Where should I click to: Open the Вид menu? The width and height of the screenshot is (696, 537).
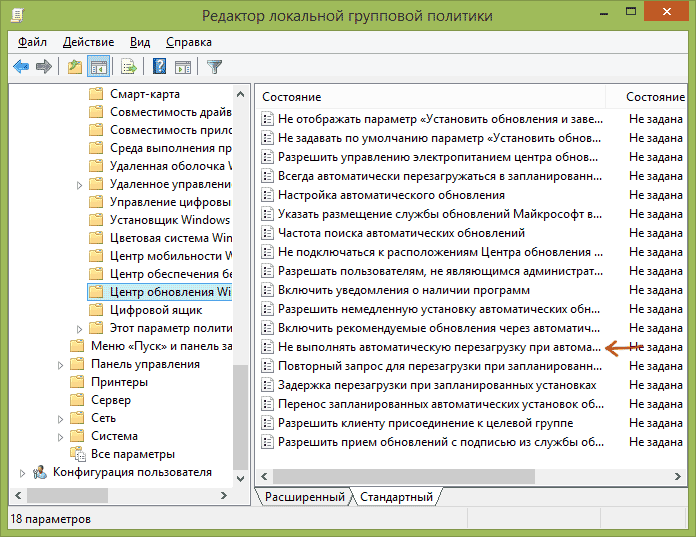140,42
